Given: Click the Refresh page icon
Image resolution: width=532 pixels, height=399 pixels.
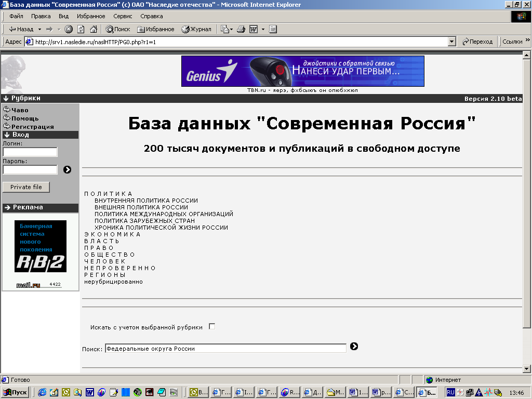Looking at the screenshot, I should 81,29.
